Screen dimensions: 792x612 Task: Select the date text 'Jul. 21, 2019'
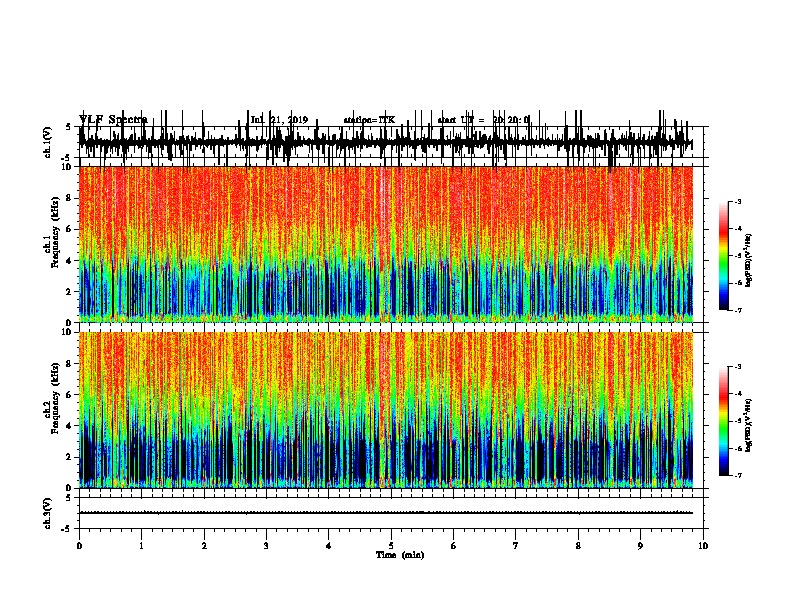pos(279,120)
